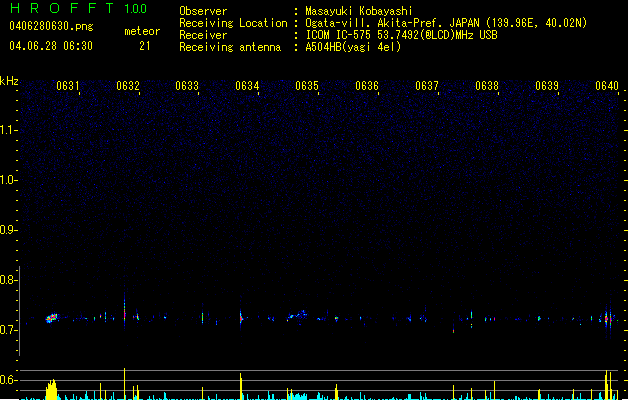Click the yellow power peak under 0634
Screen dimensions: 629x400
(241, 386)
